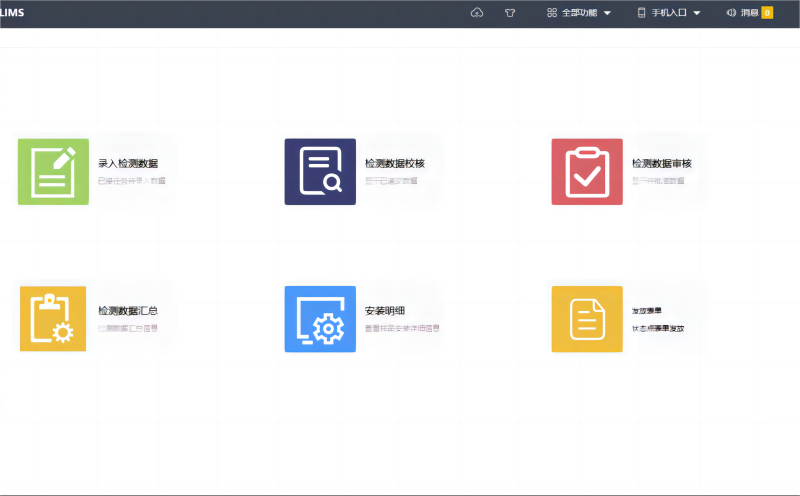Select the 检测数据审核 label
Screen dimensions: 800x496
(x=662, y=163)
